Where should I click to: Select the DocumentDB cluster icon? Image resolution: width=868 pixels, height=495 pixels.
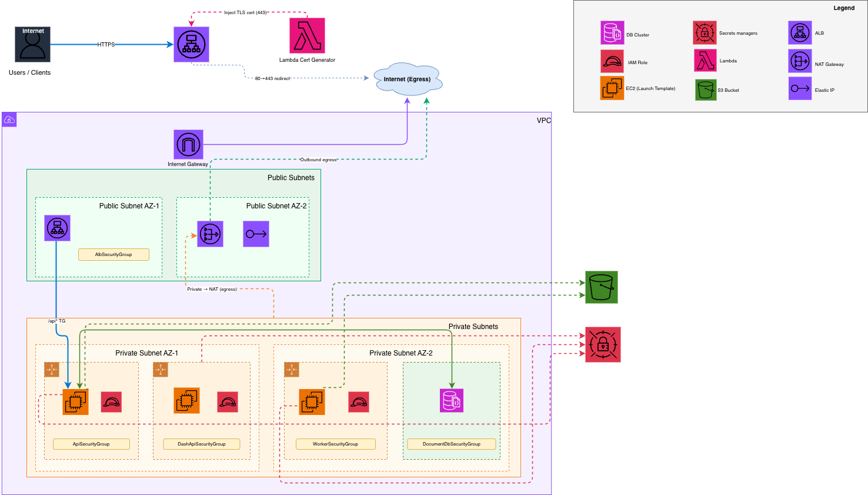tap(452, 400)
